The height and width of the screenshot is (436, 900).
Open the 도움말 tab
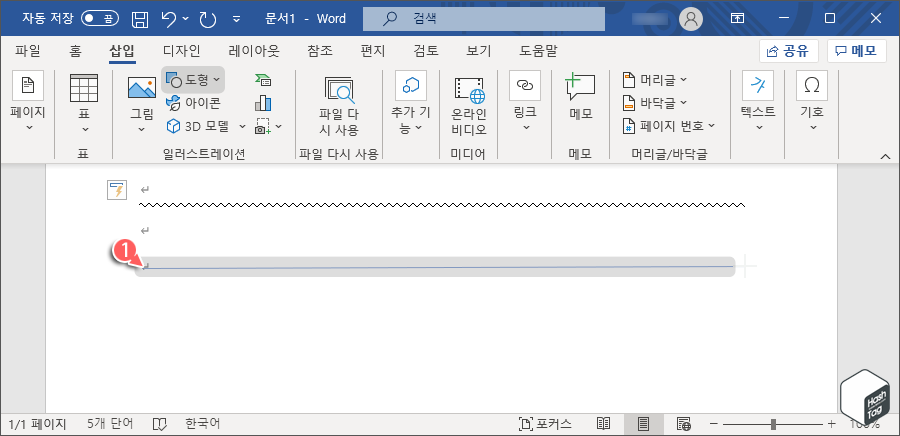(538, 52)
